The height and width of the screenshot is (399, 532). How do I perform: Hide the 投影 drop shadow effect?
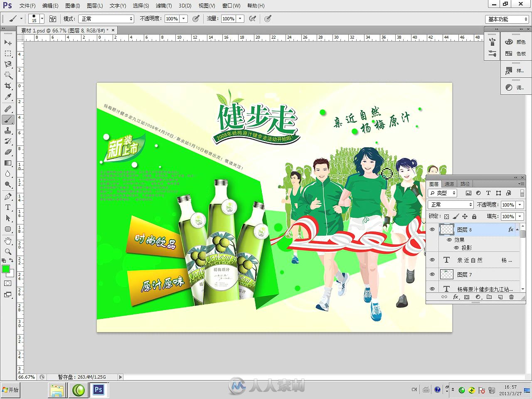click(456, 248)
